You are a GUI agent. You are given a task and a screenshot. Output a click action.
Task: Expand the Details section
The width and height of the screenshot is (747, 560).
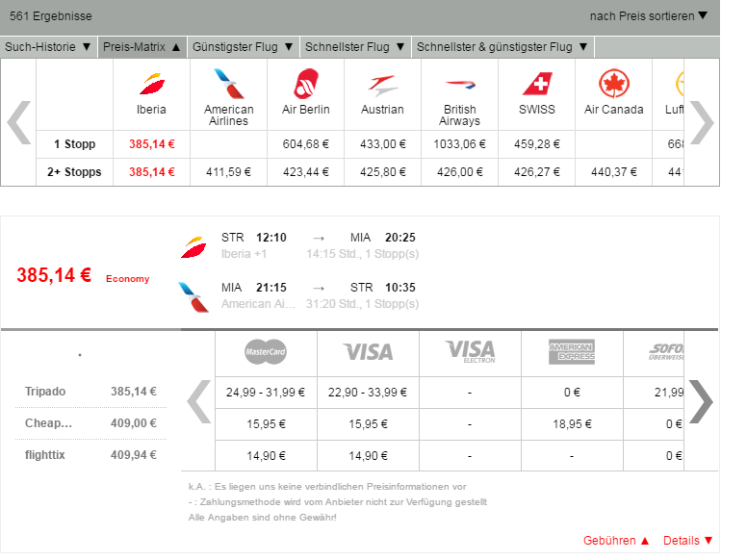coord(688,541)
